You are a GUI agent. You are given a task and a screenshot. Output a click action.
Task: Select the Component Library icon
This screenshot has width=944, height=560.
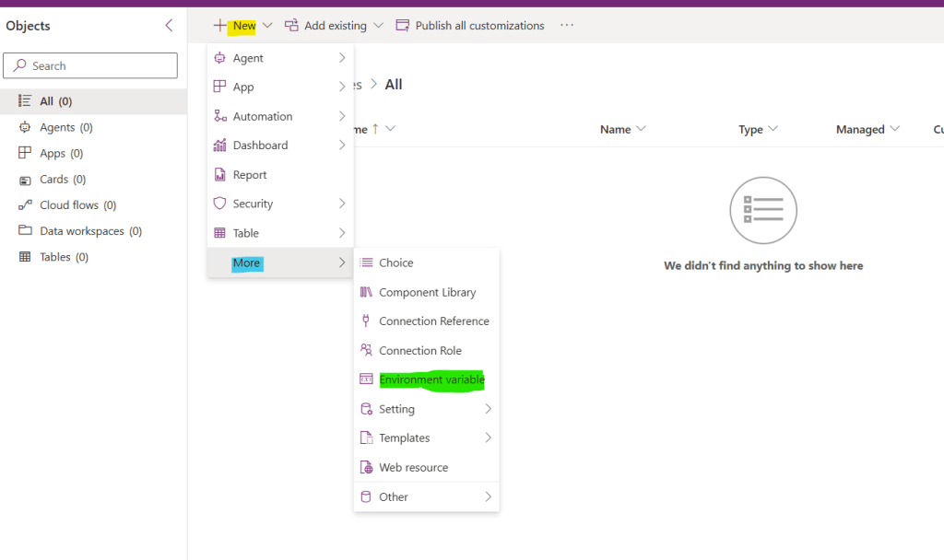coord(365,292)
